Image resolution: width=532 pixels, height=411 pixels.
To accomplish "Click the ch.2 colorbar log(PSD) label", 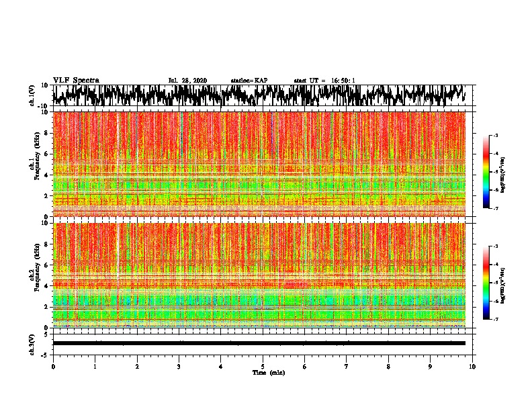I will coord(502,285).
